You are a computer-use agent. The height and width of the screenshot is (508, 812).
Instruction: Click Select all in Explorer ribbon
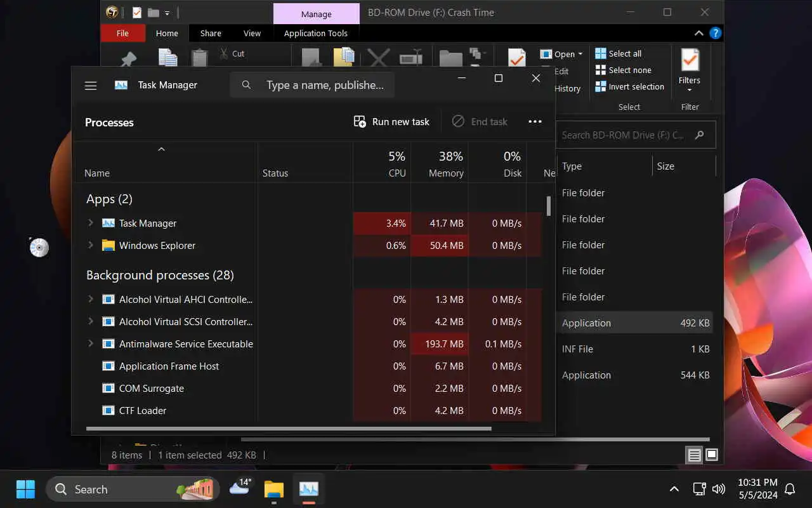tap(619, 53)
